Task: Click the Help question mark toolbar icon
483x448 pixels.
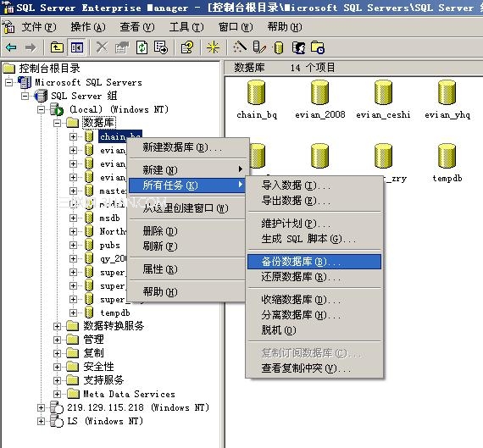Action: coord(187,47)
